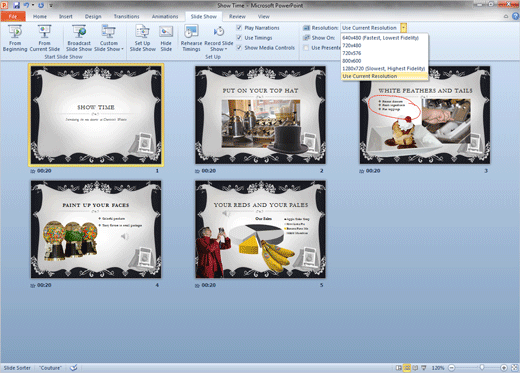Click zoom in plus button
Image resolution: width=520 pixels, height=373 pixels.
click(x=504, y=368)
